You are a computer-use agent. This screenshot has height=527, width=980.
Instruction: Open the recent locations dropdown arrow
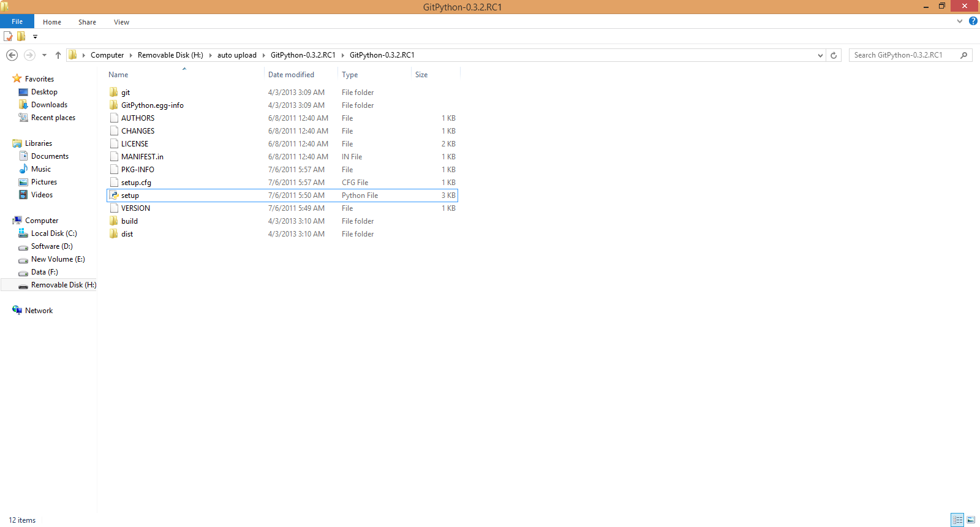(44, 55)
